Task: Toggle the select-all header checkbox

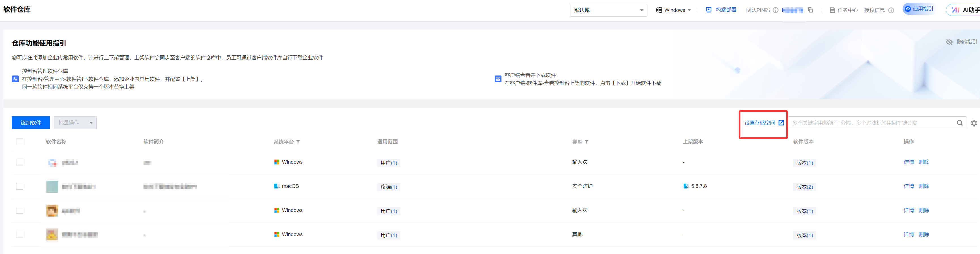Action: pyautogui.click(x=20, y=142)
